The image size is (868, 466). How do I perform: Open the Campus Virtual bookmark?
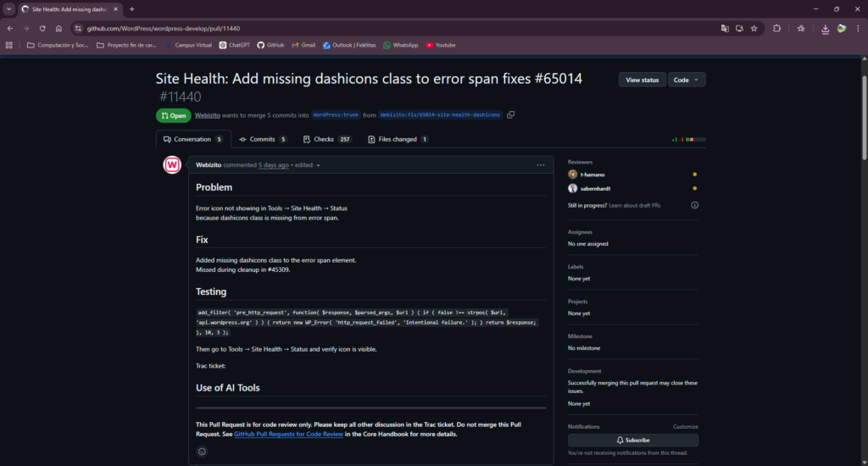pyautogui.click(x=188, y=46)
